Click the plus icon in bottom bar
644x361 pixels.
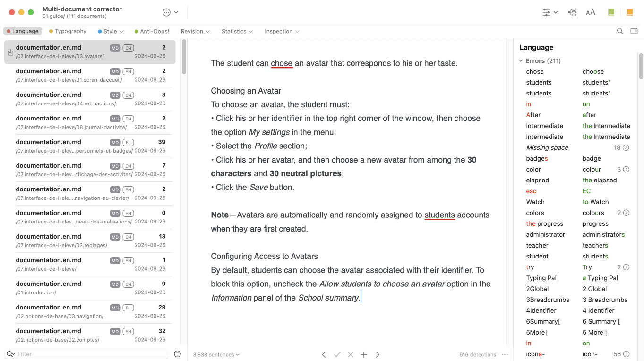364,354
